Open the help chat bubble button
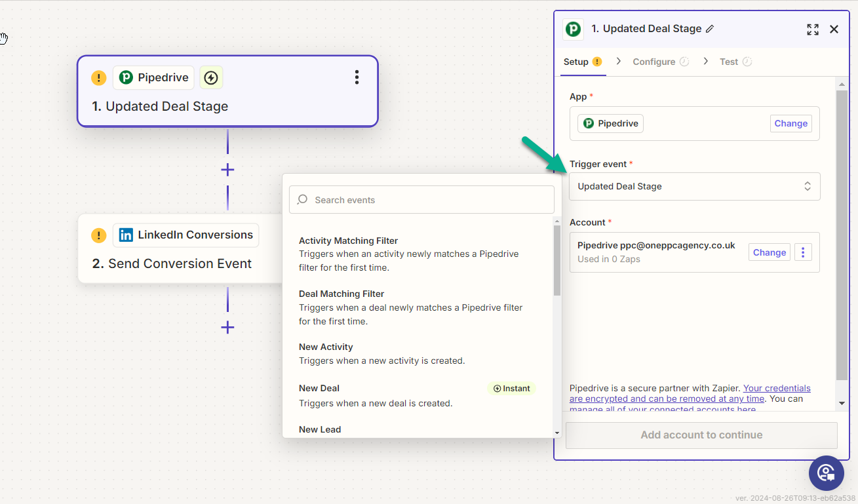858x504 pixels. pos(826,473)
